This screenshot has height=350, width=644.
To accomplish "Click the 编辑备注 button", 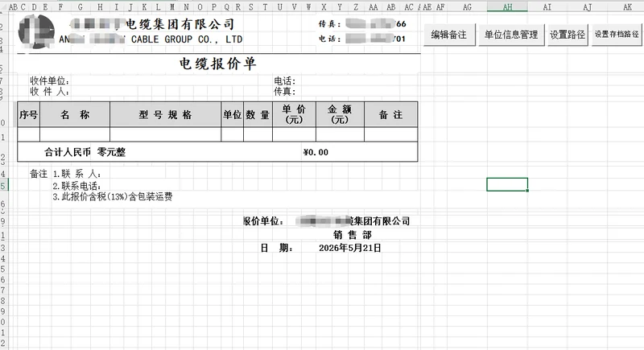I will tap(449, 35).
